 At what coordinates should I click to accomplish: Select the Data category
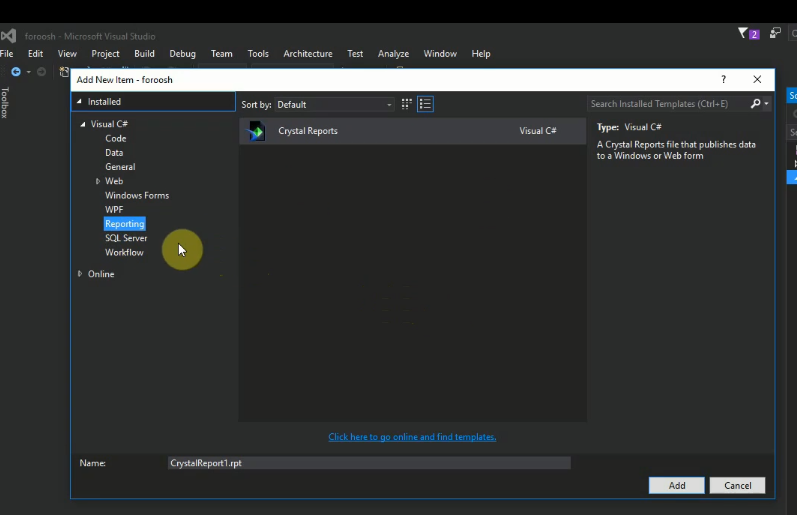tap(114, 153)
